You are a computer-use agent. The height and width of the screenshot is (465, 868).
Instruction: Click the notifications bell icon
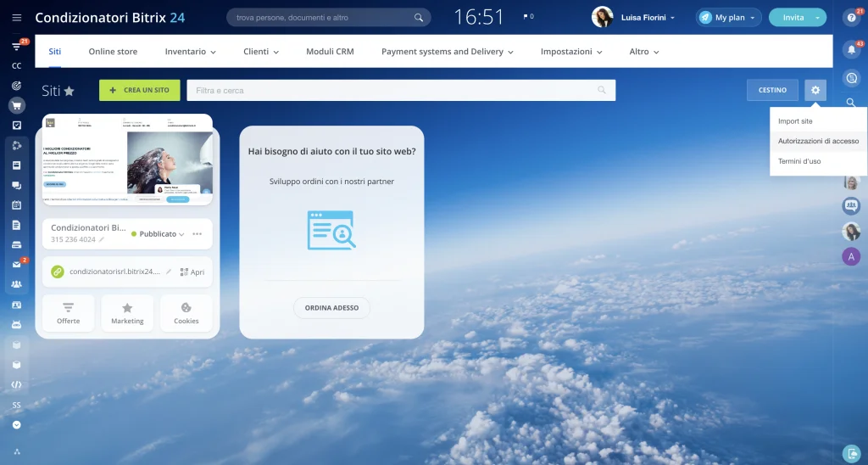coord(852,50)
